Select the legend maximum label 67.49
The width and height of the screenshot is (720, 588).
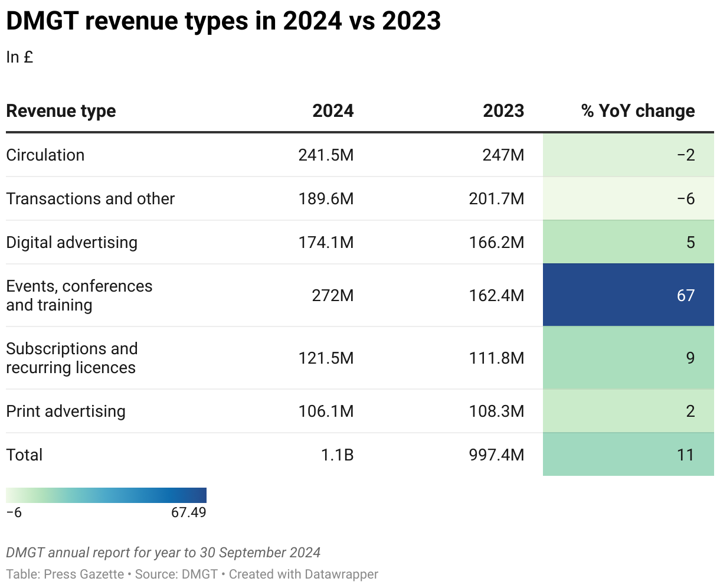coord(188,512)
